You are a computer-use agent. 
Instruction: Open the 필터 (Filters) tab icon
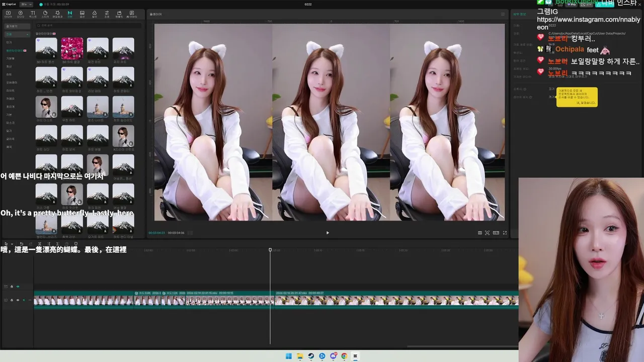click(95, 14)
